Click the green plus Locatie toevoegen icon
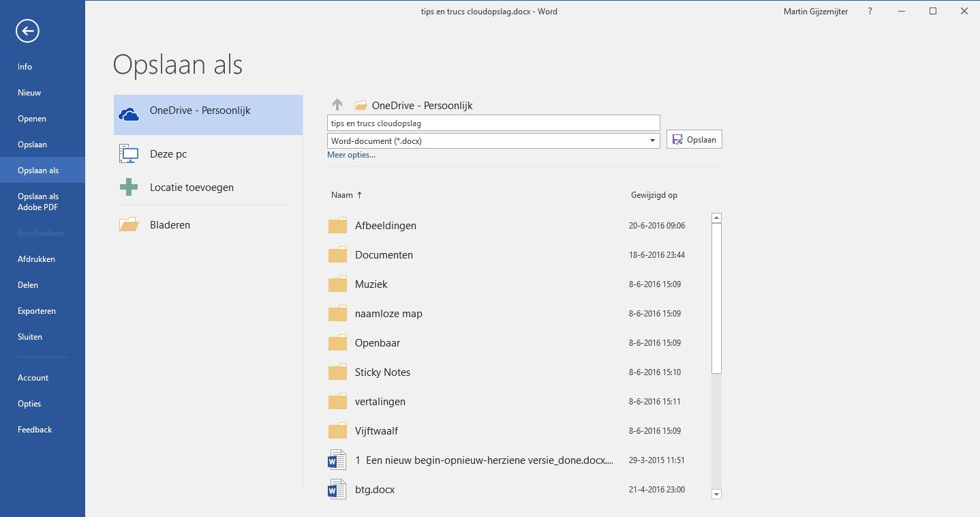 (x=129, y=187)
